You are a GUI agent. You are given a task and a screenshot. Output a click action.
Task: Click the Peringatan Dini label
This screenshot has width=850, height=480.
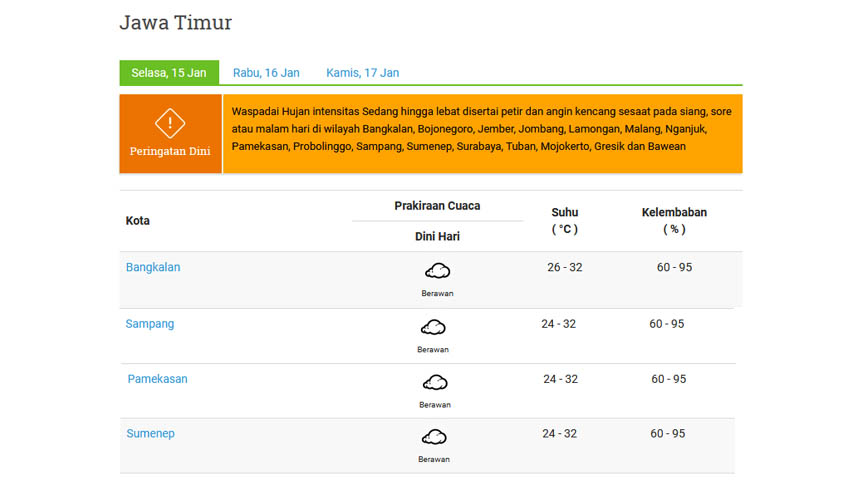[170, 151]
